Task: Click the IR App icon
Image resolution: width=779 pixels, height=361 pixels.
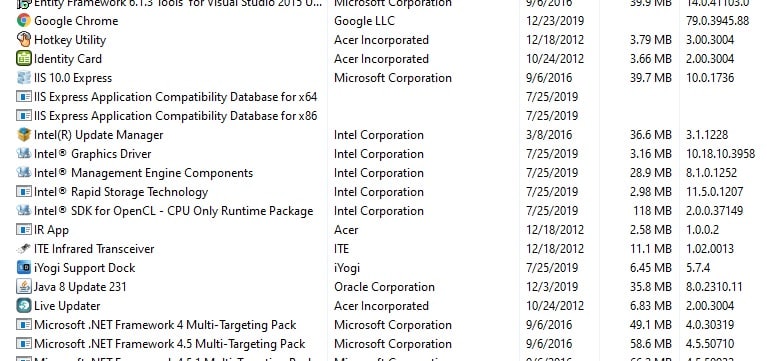Action: (x=23, y=230)
